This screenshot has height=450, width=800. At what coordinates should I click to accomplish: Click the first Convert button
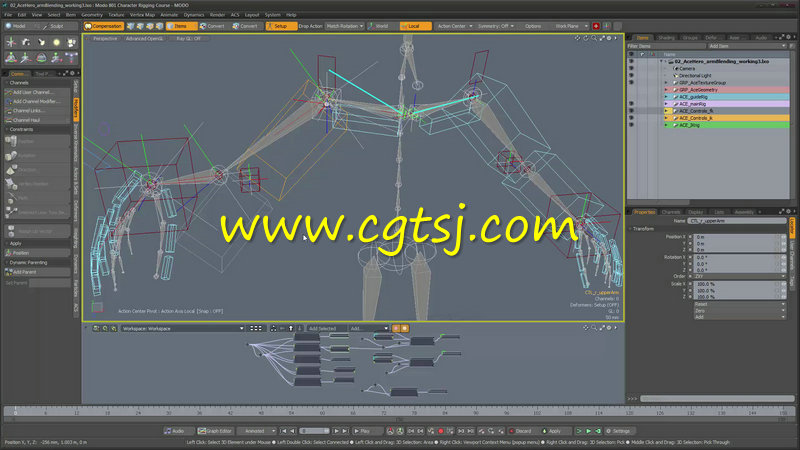(x=213, y=26)
